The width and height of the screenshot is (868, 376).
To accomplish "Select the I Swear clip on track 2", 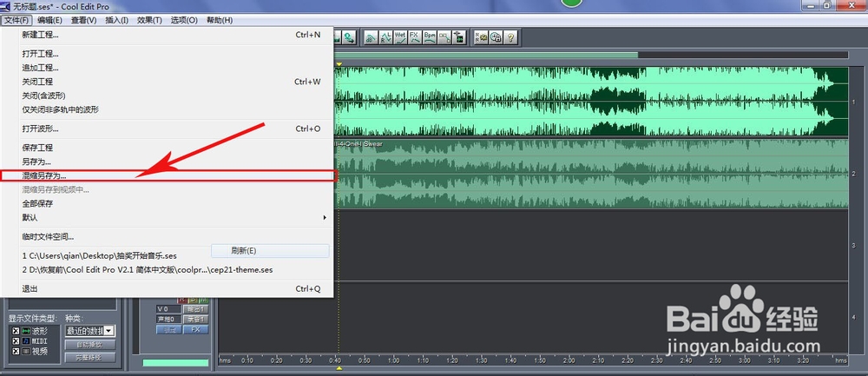I will 590,174.
